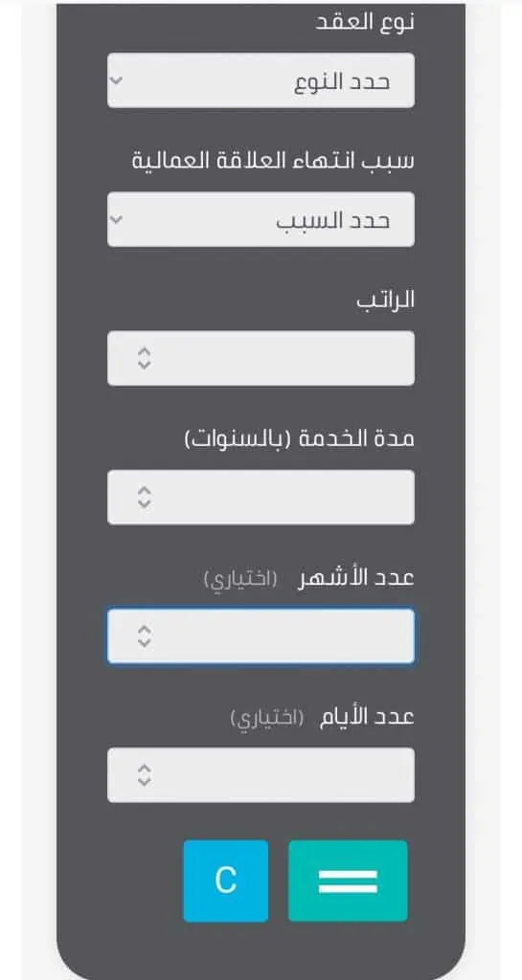Viewport: 522px width, 980px height.
Task: Increase salary with الراتب up arrow
Action: 145,352
